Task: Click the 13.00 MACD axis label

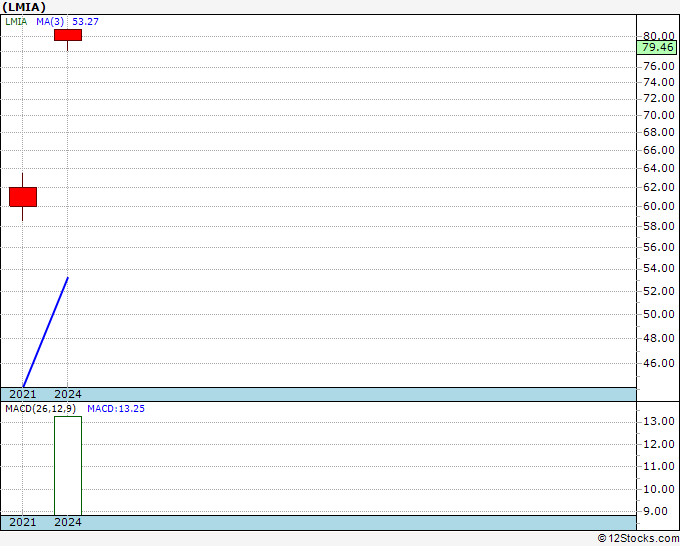Action: (x=659, y=421)
